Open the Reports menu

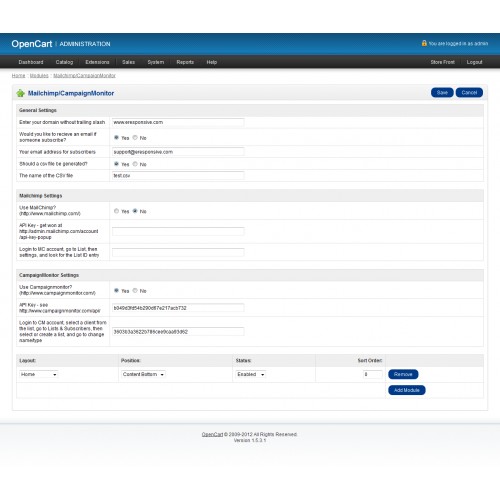pos(185,62)
